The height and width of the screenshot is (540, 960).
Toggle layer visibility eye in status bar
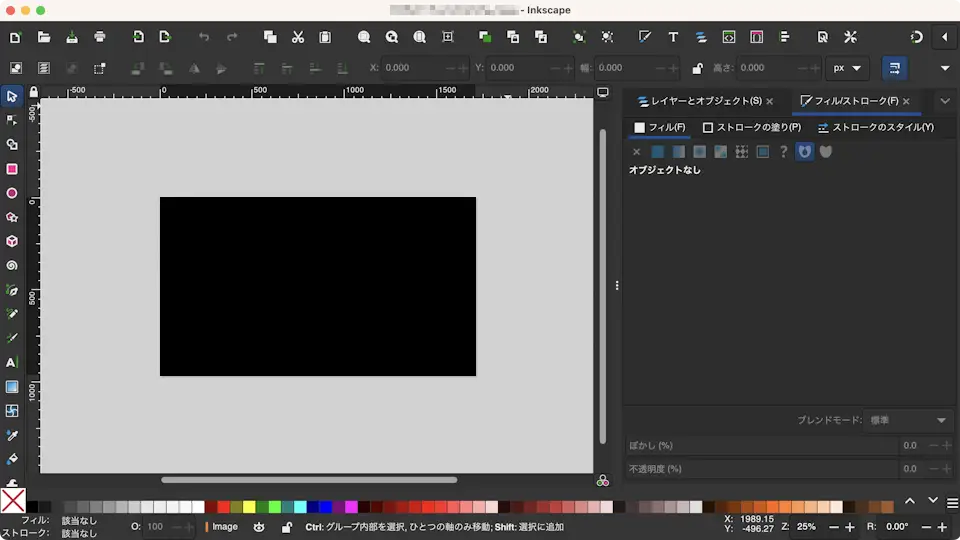259,527
